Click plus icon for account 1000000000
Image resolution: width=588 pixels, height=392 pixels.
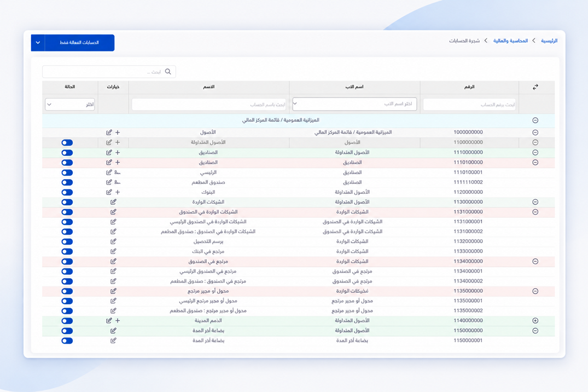118,132
